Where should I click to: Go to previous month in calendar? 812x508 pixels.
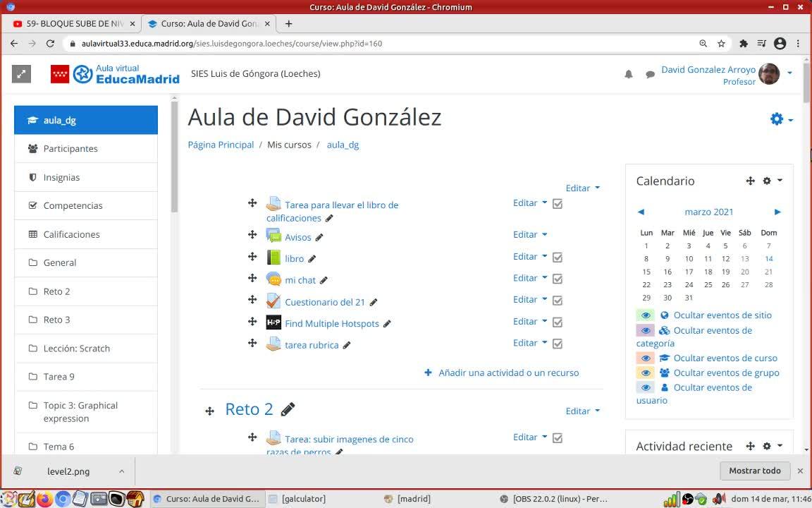(x=641, y=212)
